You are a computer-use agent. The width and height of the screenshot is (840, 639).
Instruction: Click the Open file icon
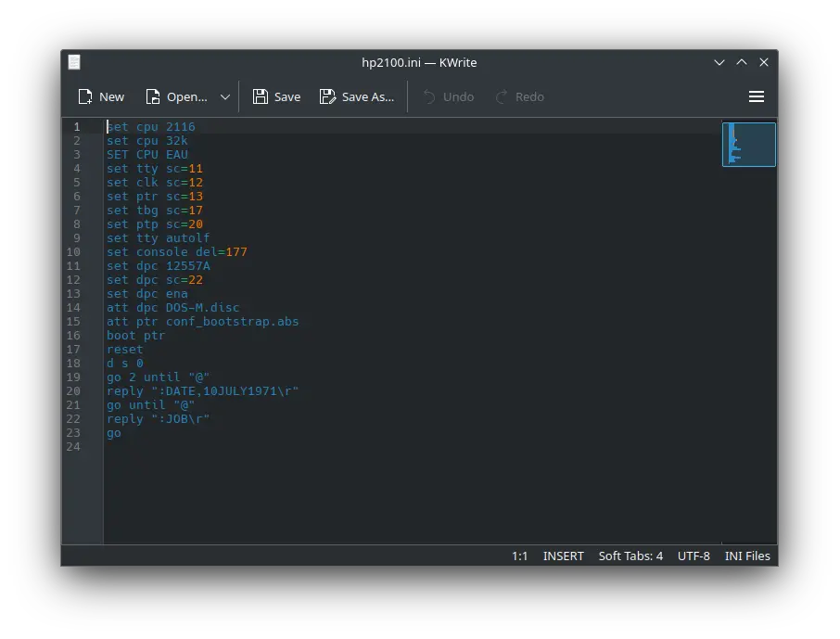coord(154,96)
